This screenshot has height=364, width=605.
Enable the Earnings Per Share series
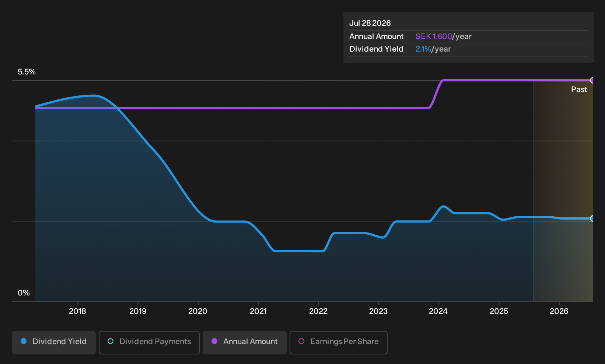(339, 342)
